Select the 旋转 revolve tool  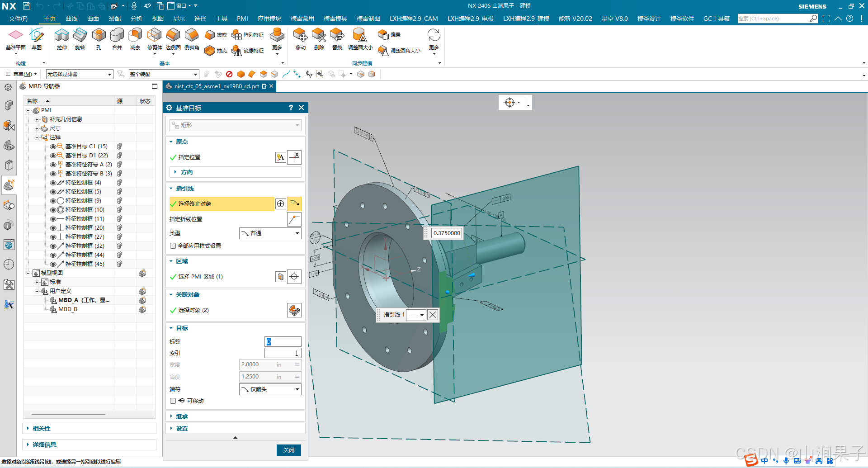[x=80, y=39]
